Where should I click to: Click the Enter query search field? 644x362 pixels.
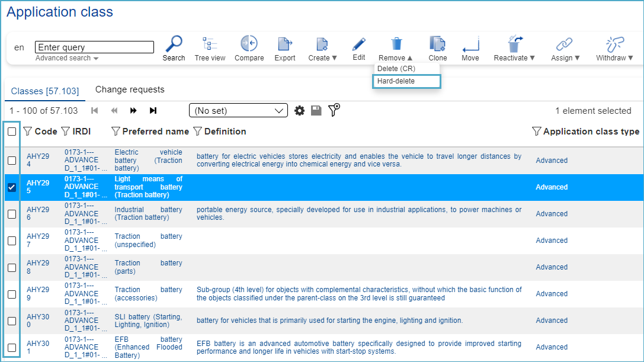click(95, 47)
